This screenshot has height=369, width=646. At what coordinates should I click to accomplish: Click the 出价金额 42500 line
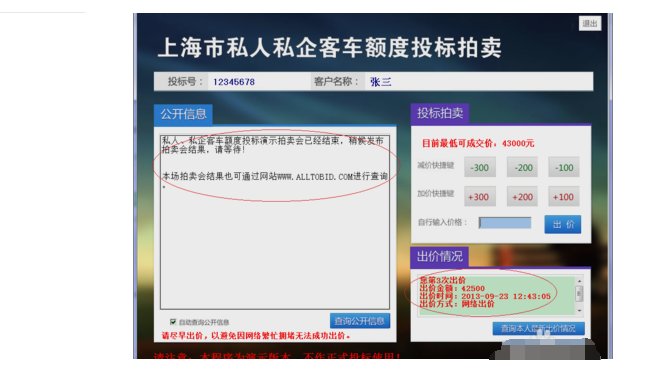[x=452, y=288]
